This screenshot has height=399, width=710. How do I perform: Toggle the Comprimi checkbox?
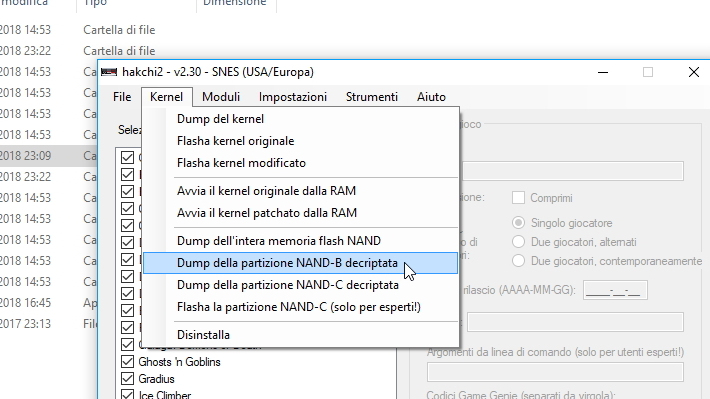pyautogui.click(x=518, y=198)
